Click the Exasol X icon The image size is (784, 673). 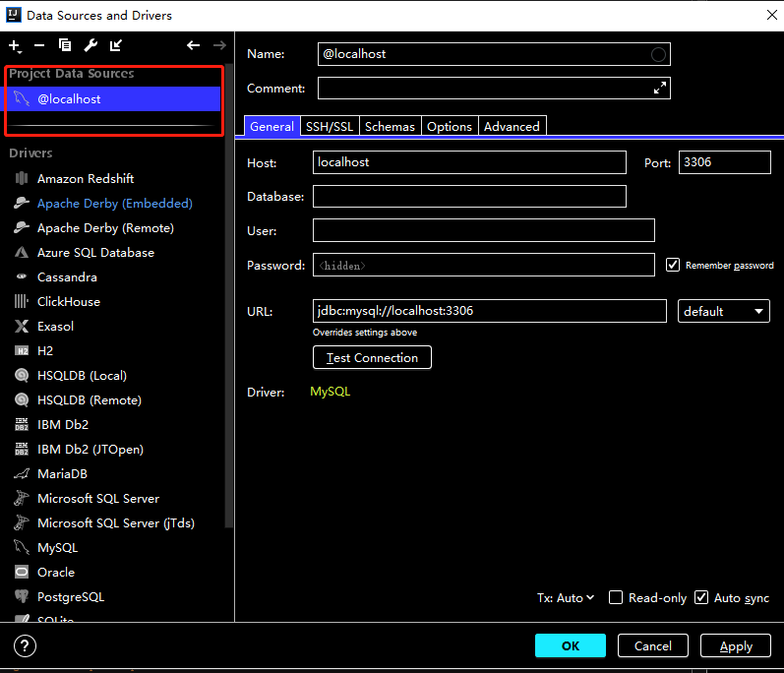click(x=22, y=326)
